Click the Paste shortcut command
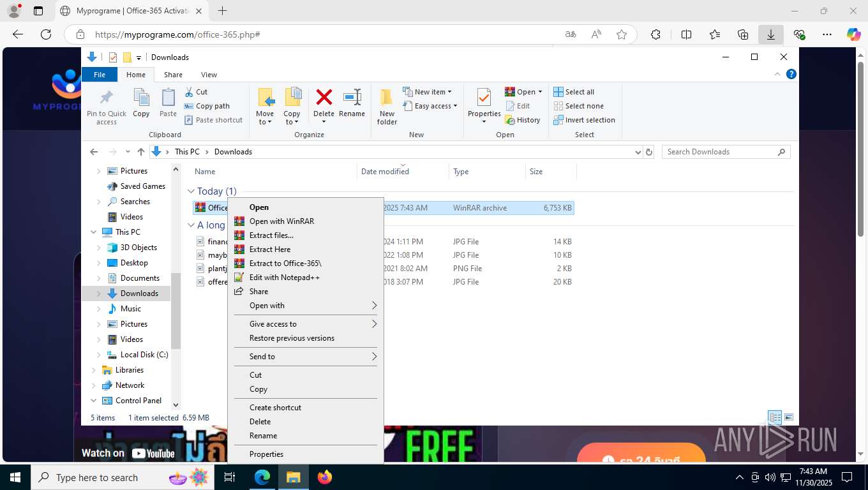Viewport: 868px width, 490px height. (213, 120)
